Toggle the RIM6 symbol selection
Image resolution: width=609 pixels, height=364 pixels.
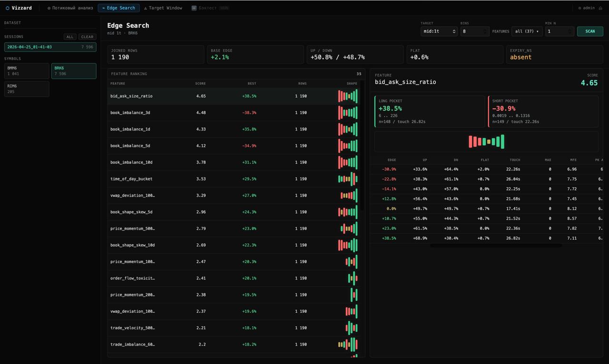tap(27, 89)
